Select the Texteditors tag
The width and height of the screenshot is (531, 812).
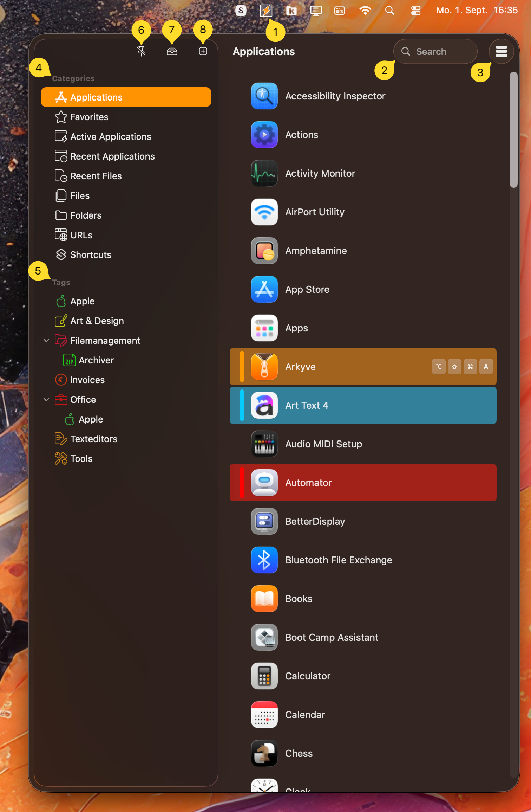tap(126, 439)
